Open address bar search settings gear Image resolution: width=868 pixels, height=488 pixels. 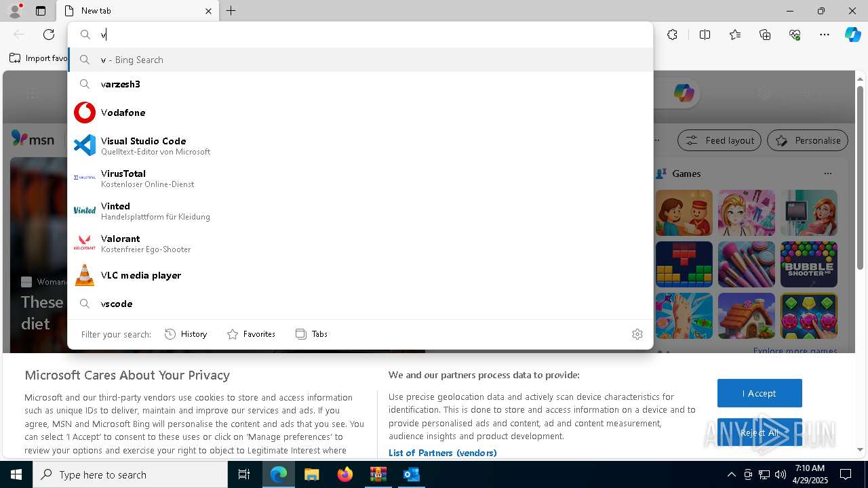pos(637,334)
